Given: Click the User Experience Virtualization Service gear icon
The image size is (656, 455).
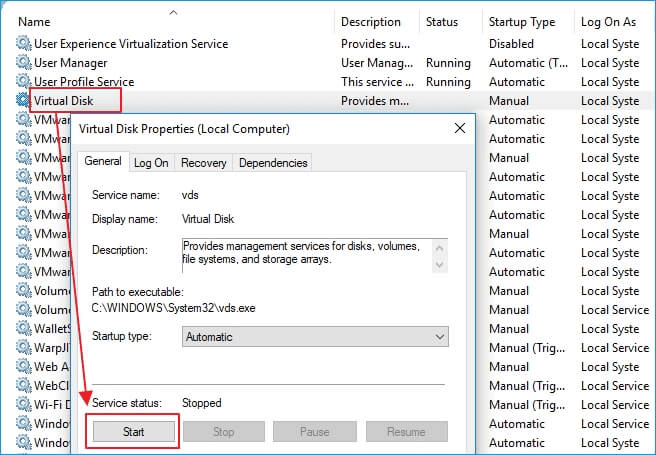Looking at the screenshot, I should pos(24,44).
